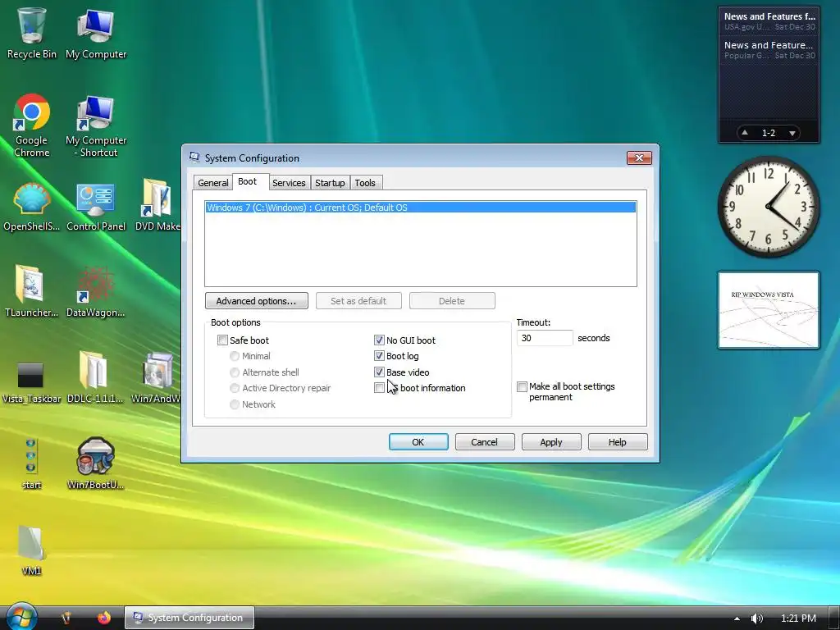The image size is (840, 630).
Task: Click the Timeout seconds input field
Action: tap(545, 338)
